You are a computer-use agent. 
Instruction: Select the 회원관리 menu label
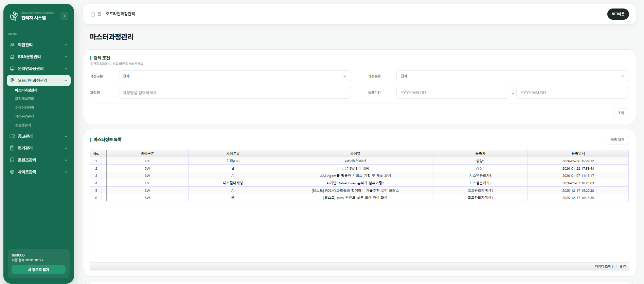[25, 45]
